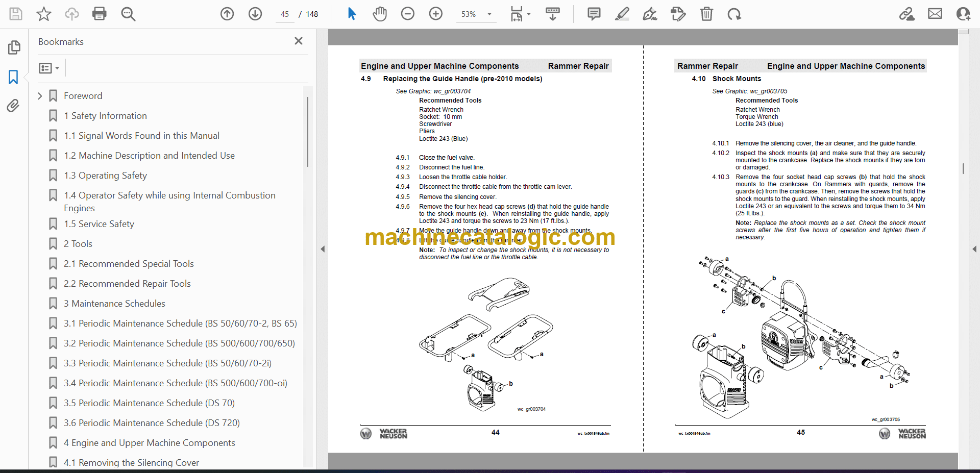
Task: Open 3.1 Periodic Maintenance Schedule BS 50/60/70-2
Action: coord(180,323)
